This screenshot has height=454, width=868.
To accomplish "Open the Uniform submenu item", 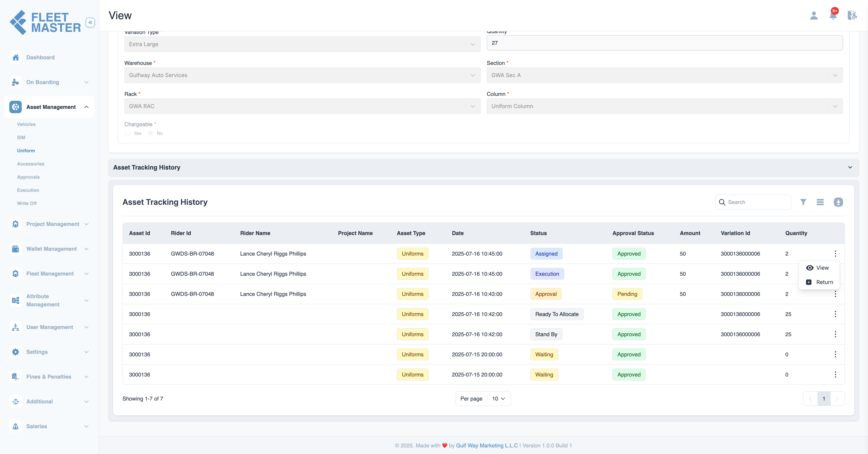I will (x=26, y=151).
